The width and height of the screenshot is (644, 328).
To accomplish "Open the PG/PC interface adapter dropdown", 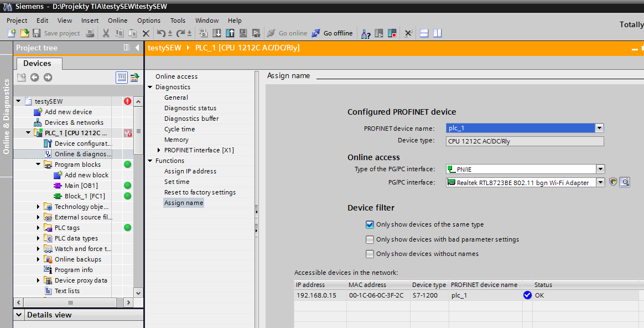I will [600, 182].
